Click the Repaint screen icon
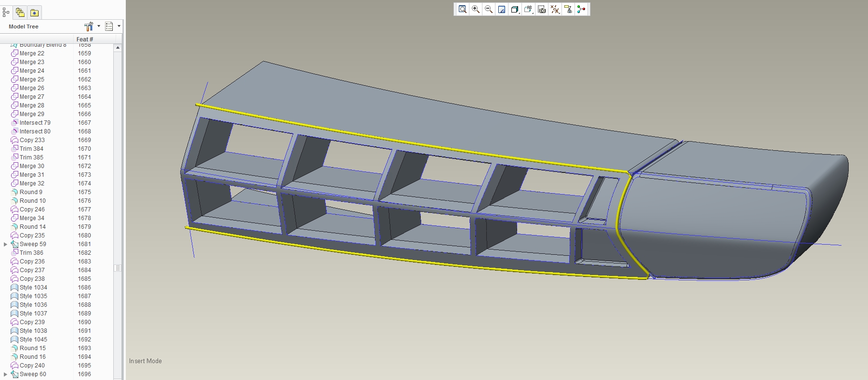 click(502, 9)
